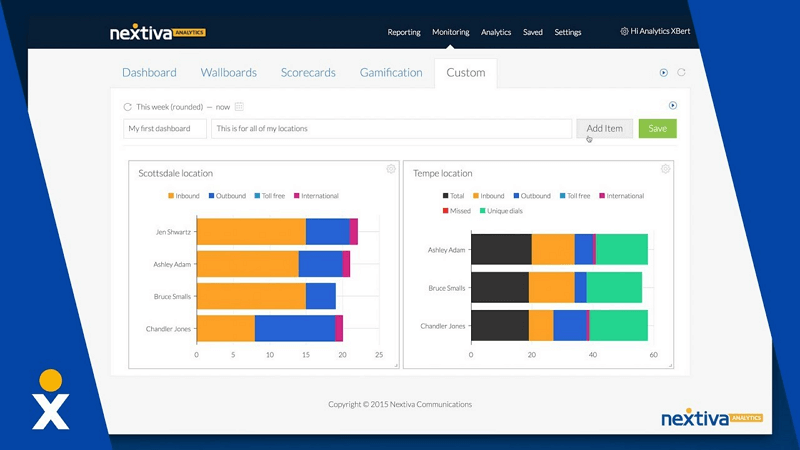Viewport: 800px width, 450px height.
Task: Click the calendar icon beside date range
Action: tap(240, 107)
